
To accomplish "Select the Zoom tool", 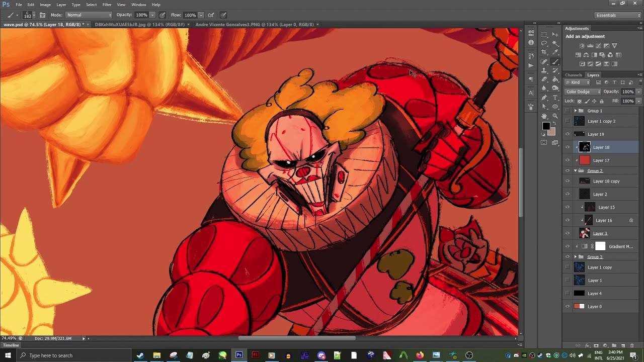I will [x=555, y=116].
